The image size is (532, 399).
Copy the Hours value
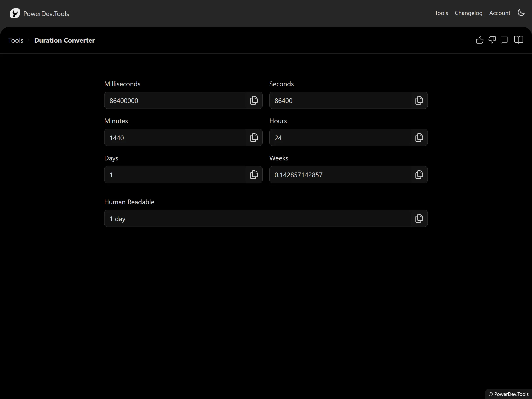pos(419,137)
